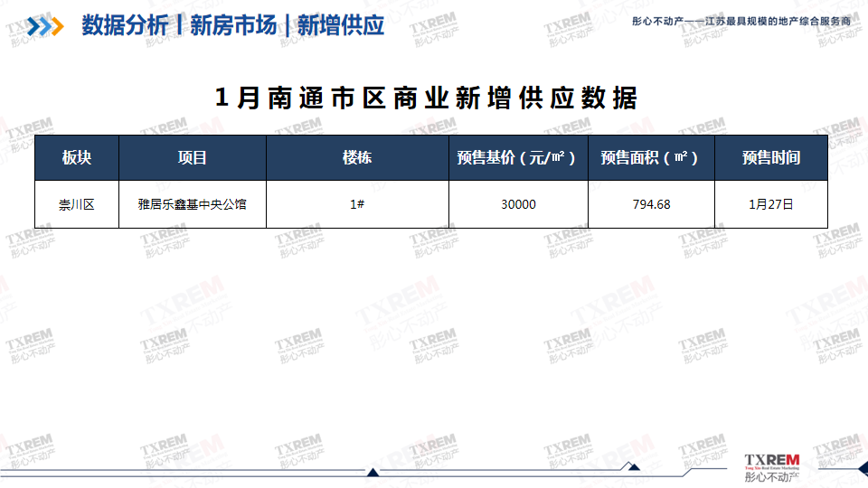868x488 pixels.
Task: Click the 项目 column header
Action: [x=192, y=157]
